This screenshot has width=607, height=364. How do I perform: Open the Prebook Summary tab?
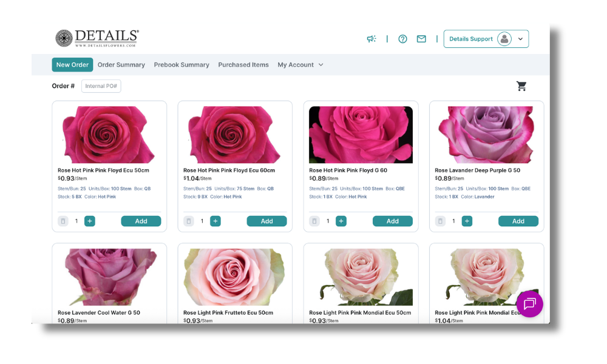181,65
